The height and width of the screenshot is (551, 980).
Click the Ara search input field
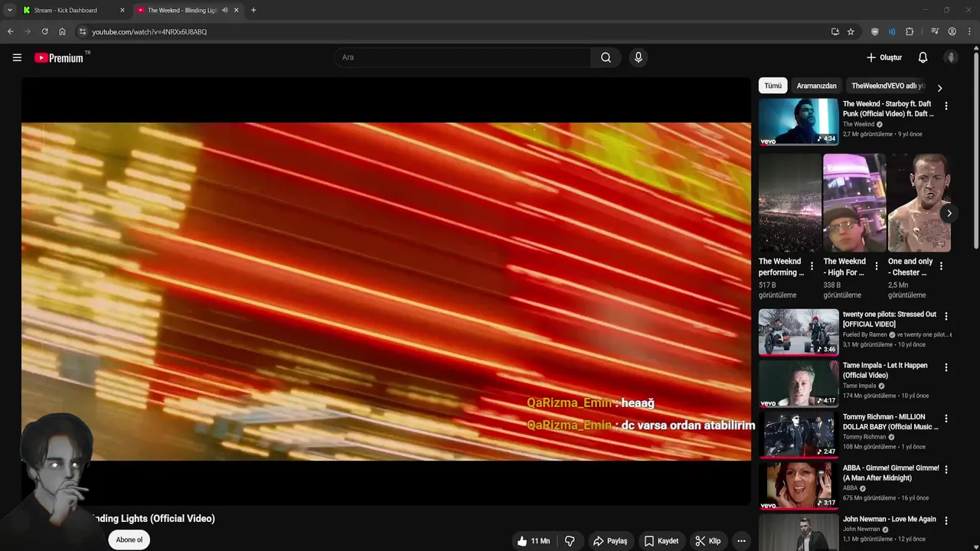(462, 57)
